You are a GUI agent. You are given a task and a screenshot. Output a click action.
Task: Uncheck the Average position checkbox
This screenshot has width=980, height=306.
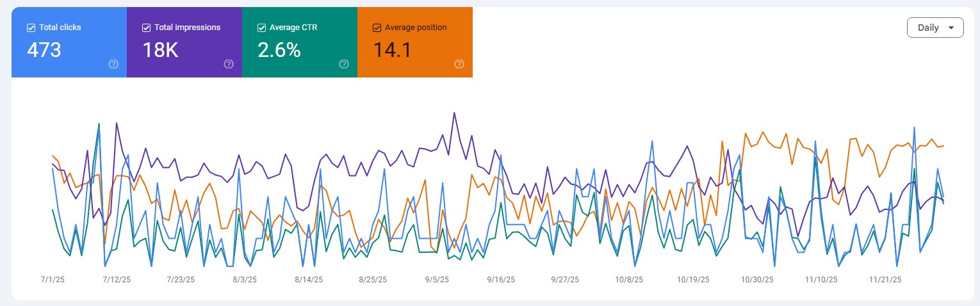[x=377, y=28]
